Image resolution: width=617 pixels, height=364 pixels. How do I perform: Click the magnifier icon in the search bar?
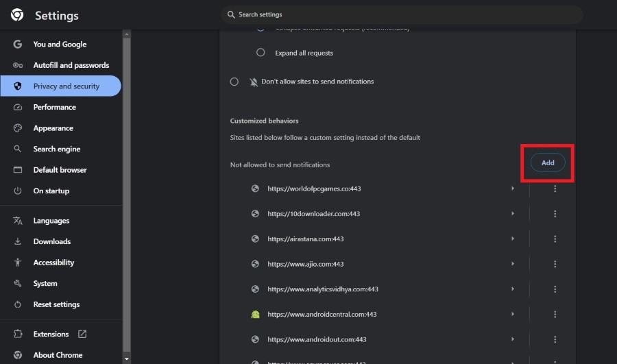231,14
